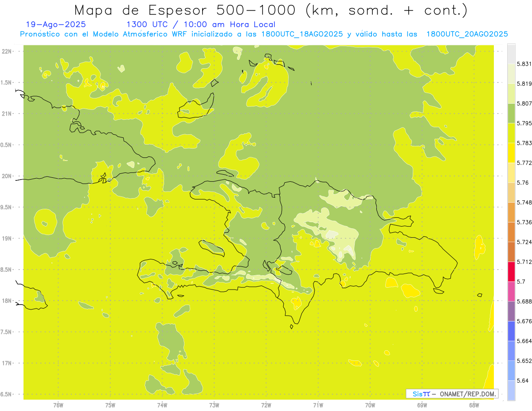The width and height of the screenshot is (532, 411).
Task: Click the '71W' longitude label
Action: click(x=318, y=405)
